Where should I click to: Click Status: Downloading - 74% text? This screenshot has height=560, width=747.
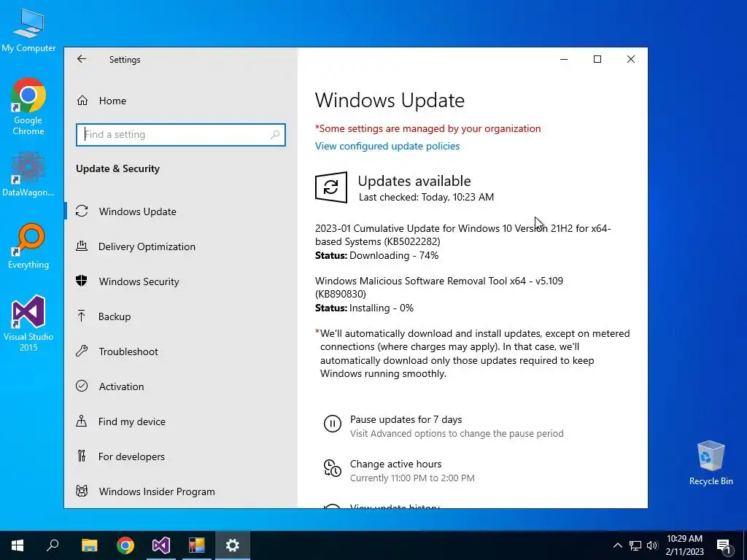click(377, 256)
